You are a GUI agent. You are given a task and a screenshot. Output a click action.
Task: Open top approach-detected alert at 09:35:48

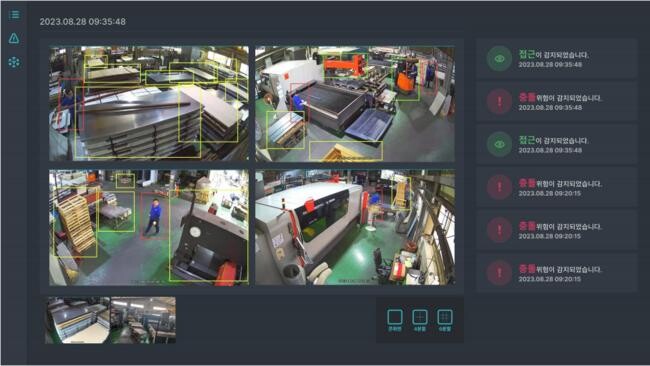coord(556,58)
